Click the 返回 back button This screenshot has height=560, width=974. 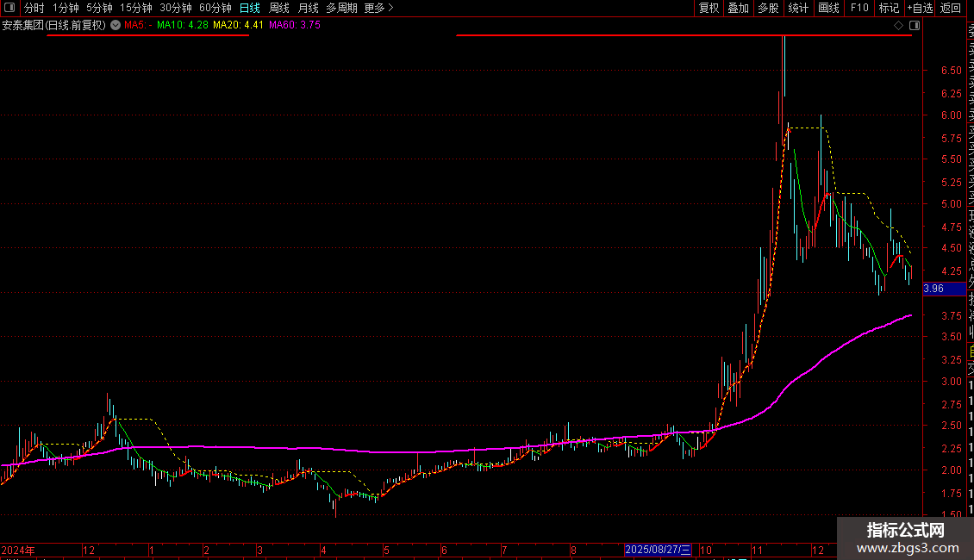951,8
